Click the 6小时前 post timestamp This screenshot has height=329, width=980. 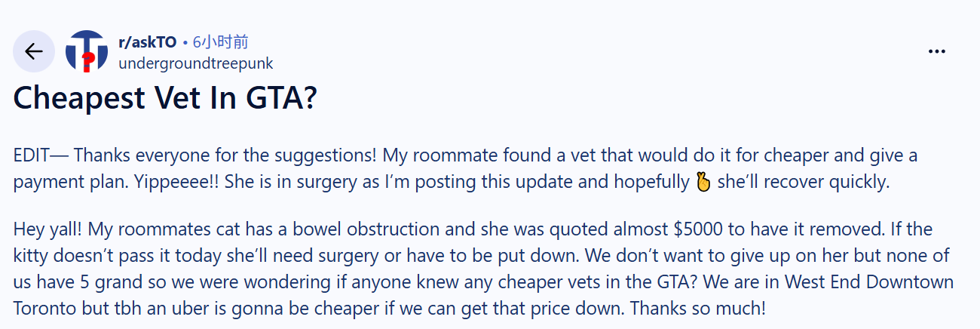221,42
